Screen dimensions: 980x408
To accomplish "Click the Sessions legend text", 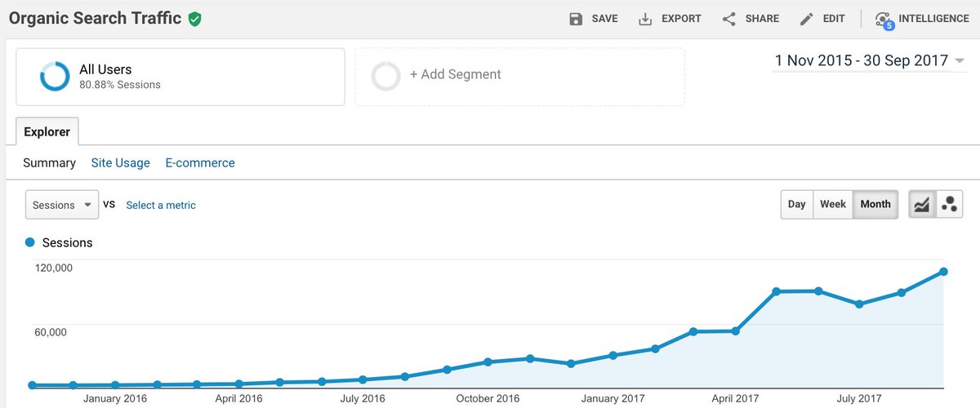I will coord(67,242).
